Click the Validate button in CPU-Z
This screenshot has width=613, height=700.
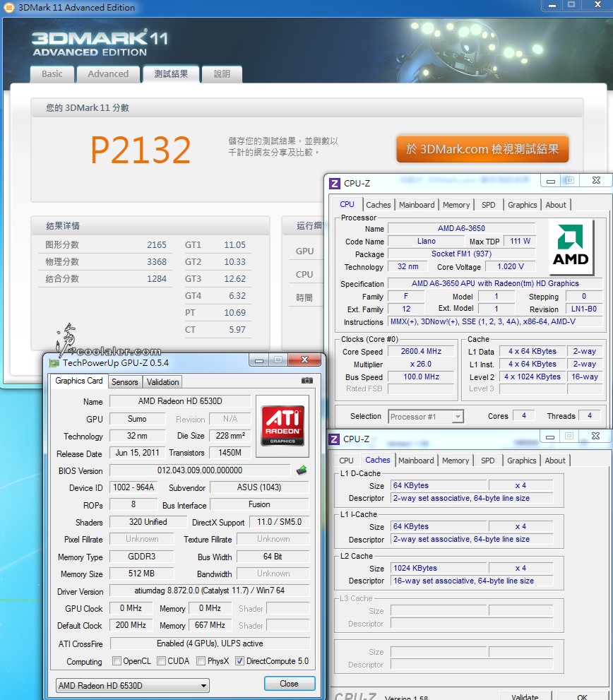pos(525,696)
